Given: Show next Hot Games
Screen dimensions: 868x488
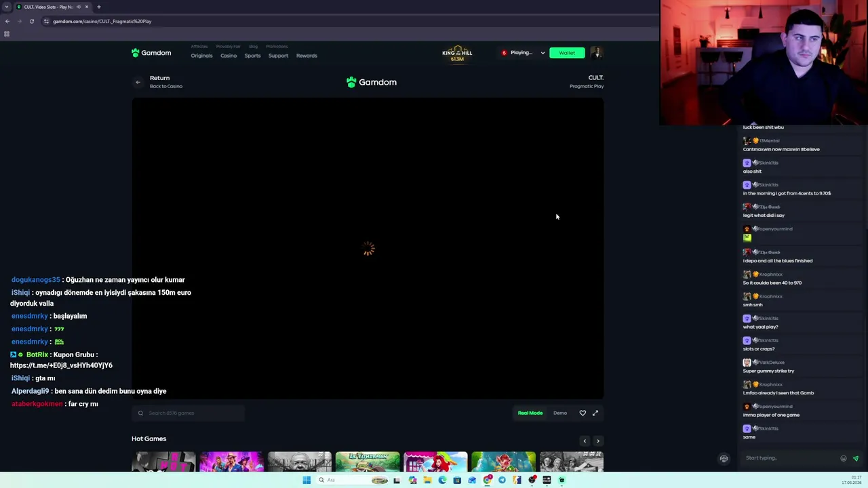Looking at the screenshot, I should [598, 441].
